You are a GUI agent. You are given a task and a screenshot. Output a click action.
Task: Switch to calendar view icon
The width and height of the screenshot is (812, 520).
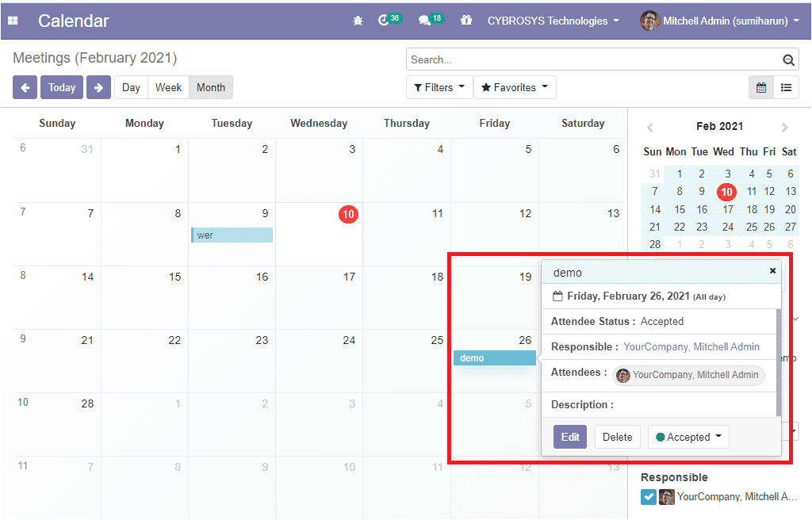[761, 87]
